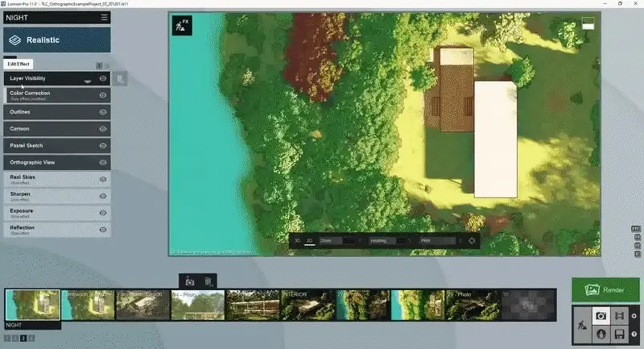Select the fifth thumbnail showing the long pavilion
The width and height of the screenshot is (644, 349).
click(253, 305)
